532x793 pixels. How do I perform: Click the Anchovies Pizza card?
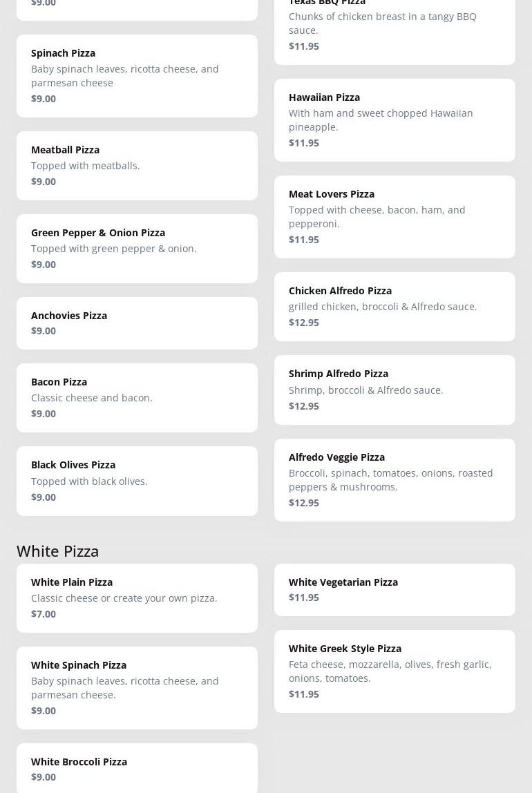tap(137, 323)
